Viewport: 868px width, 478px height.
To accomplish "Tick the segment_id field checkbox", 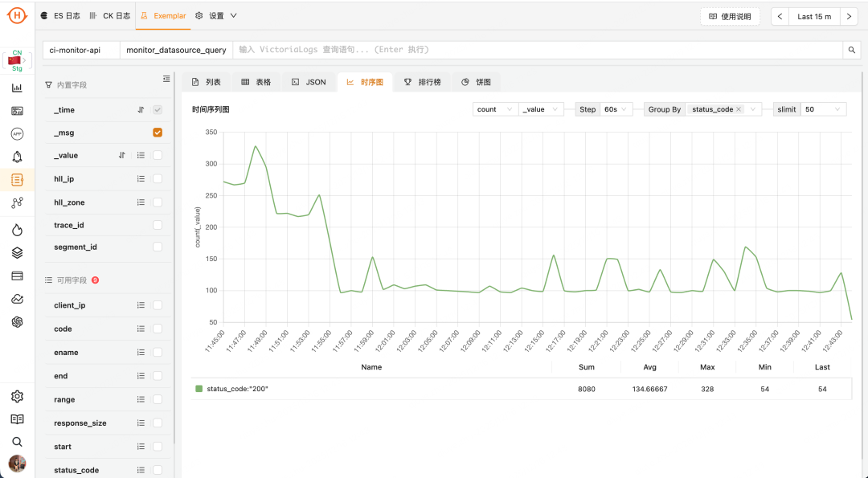I will tap(158, 247).
